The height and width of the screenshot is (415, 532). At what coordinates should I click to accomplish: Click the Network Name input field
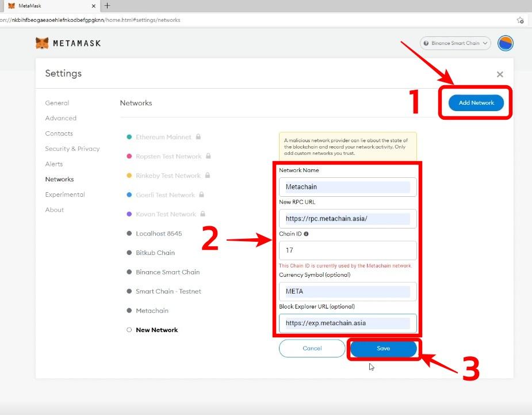coord(348,187)
